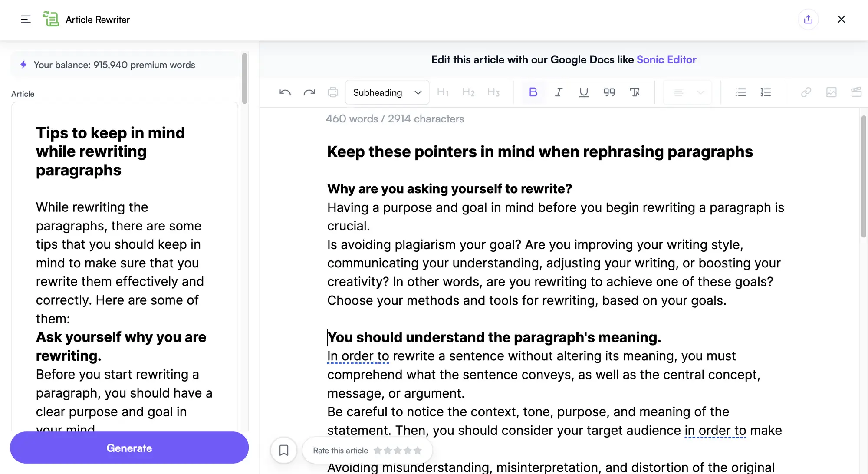Open the Sonic Editor link
868x474 pixels.
tap(667, 59)
